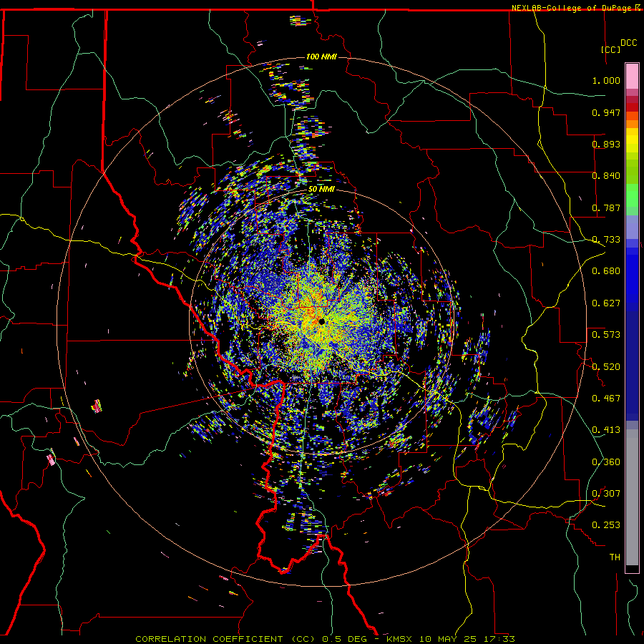Click the 0.467 legend value

tap(606, 399)
